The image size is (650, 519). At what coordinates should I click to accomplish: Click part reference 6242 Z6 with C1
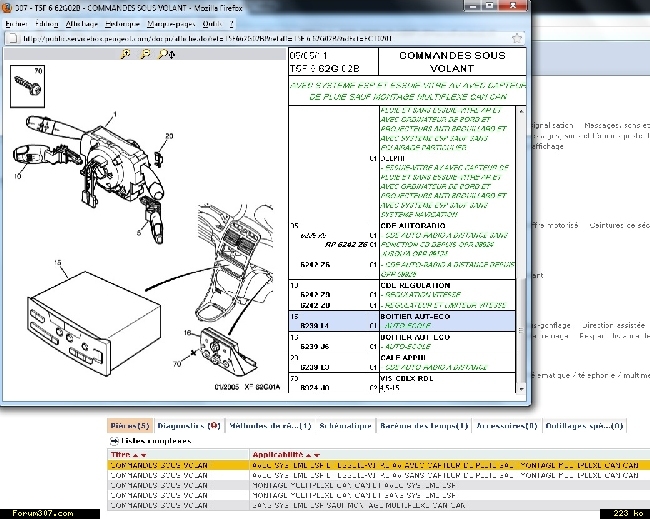[315, 264]
